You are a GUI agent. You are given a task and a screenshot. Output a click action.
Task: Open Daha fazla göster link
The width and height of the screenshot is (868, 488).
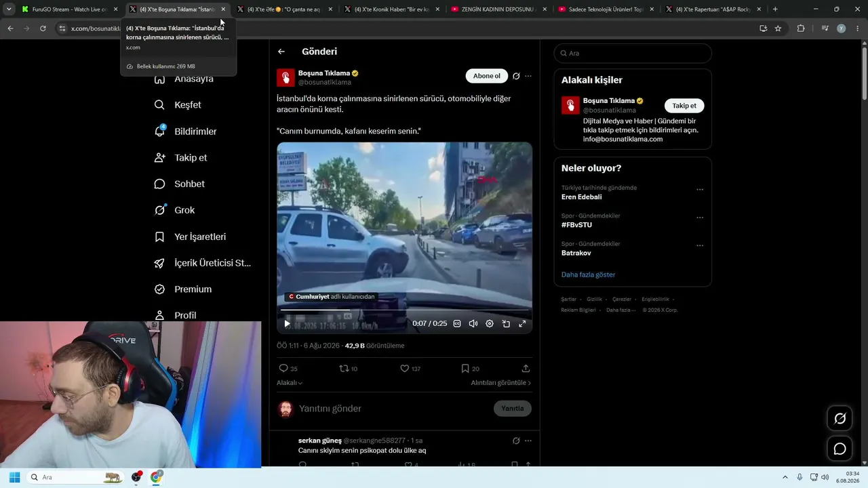tap(589, 274)
